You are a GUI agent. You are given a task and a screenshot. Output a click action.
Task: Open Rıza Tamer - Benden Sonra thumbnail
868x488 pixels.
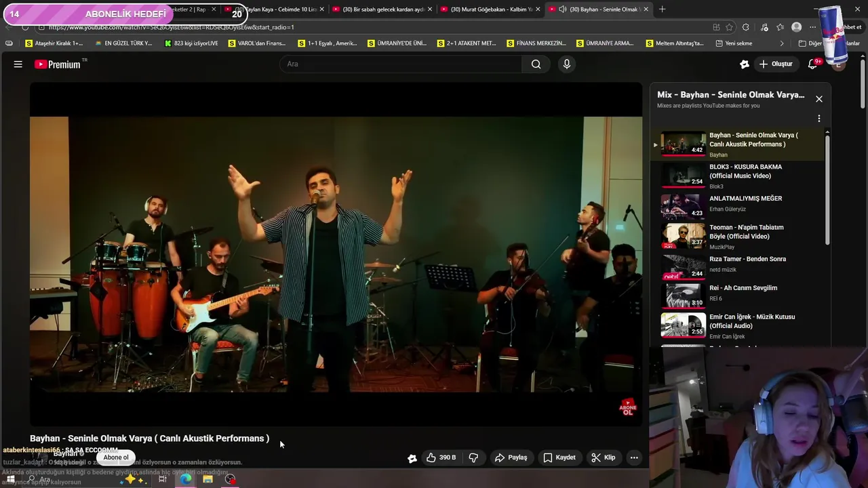coord(684,266)
